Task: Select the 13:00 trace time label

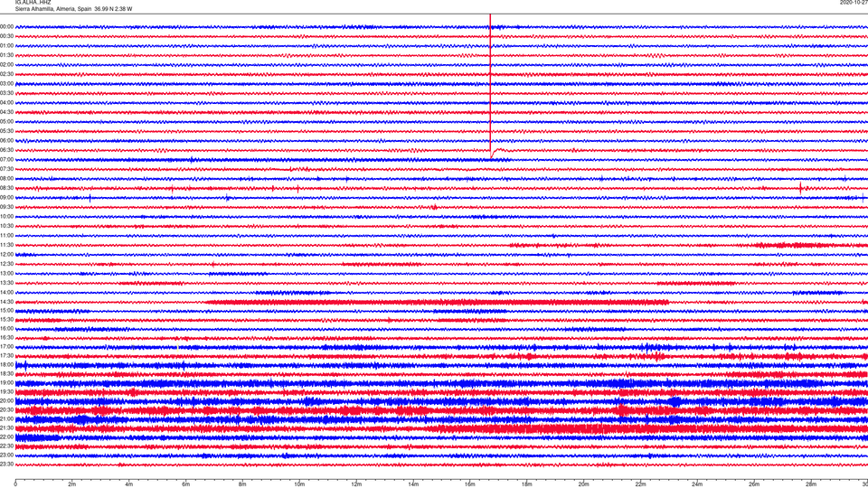Action: [6, 273]
